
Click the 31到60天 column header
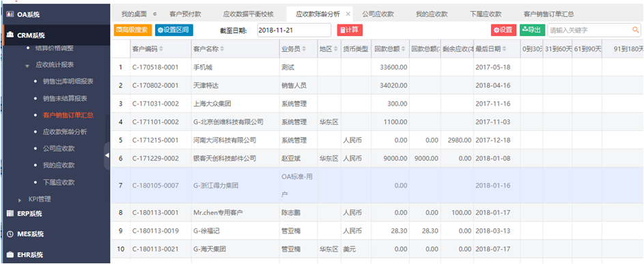(x=558, y=49)
